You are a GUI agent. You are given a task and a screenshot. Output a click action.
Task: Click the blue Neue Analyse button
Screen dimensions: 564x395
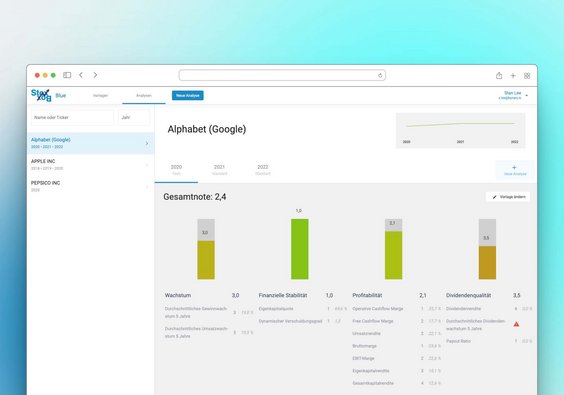click(188, 95)
